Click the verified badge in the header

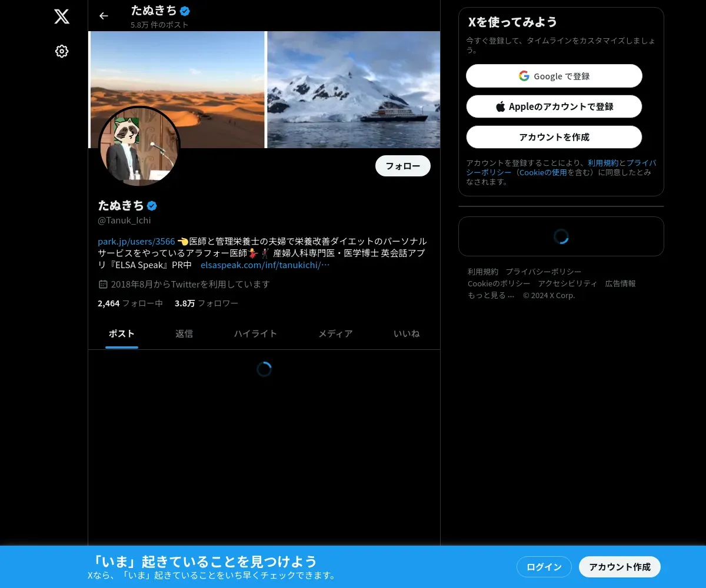(185, 11)
